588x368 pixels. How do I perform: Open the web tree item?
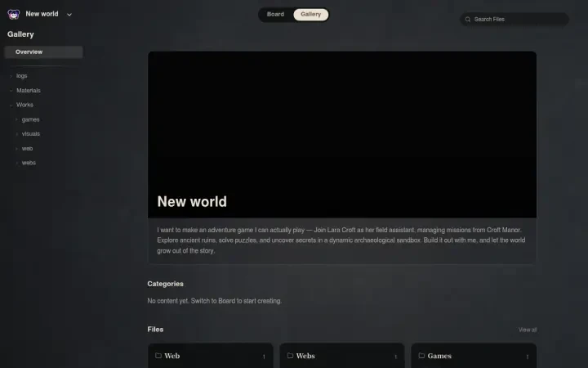(x=27, y=148)
